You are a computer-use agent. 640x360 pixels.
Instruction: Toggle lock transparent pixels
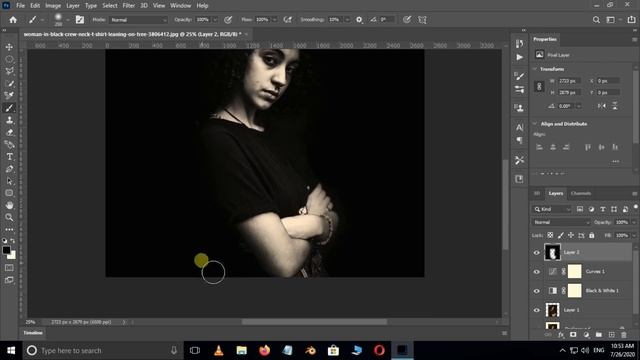[x=550, y=235]
